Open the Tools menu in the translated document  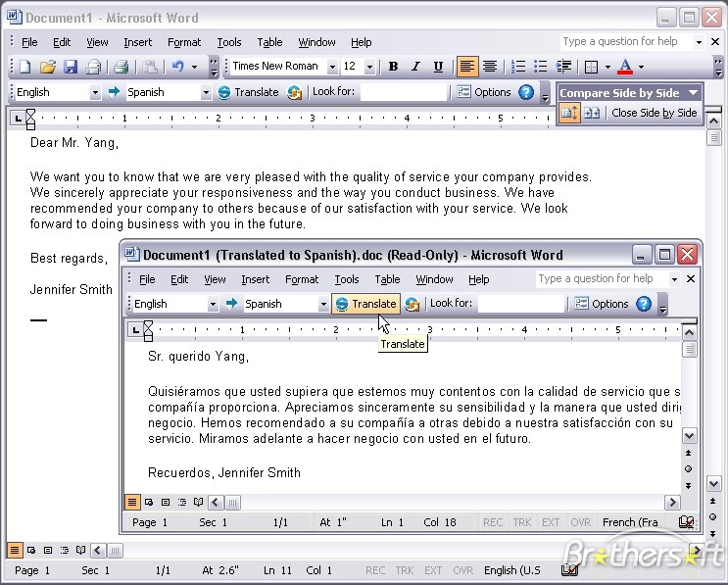tap(346, 279)
